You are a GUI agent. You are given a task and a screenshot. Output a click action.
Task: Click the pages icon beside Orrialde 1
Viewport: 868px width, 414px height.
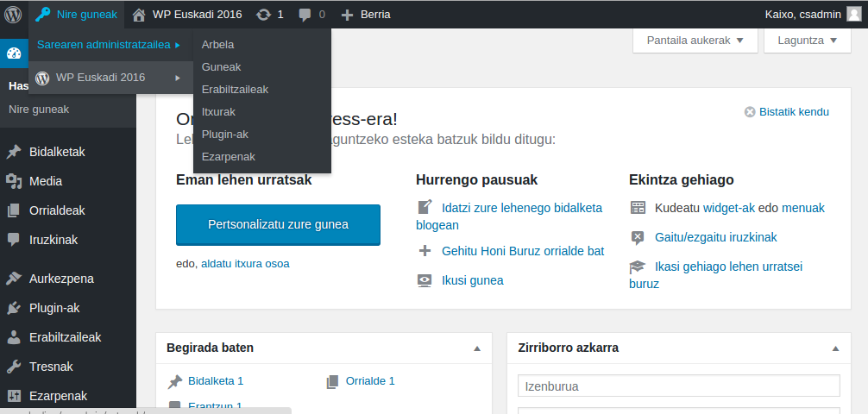[332, 381]
